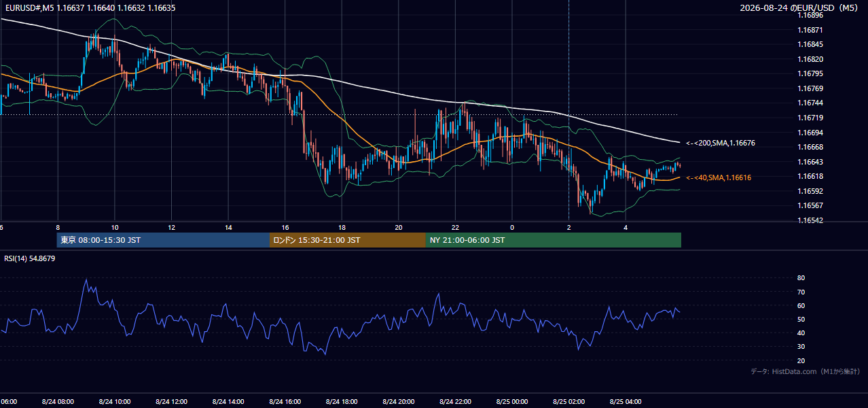868x408 pixels.
Task: Click the 8/24 16:00 time axis label
Action: coord(285,401)
